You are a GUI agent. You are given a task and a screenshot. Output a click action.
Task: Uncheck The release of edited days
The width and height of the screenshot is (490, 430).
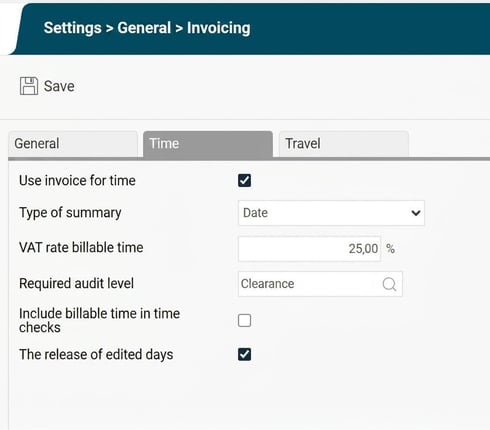[244, 354]
